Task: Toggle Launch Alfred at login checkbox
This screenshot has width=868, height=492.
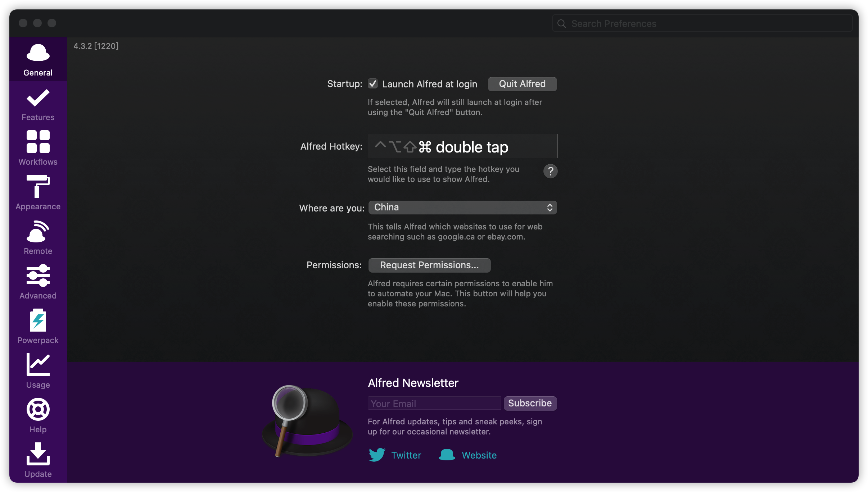Action: pos(373,84)
